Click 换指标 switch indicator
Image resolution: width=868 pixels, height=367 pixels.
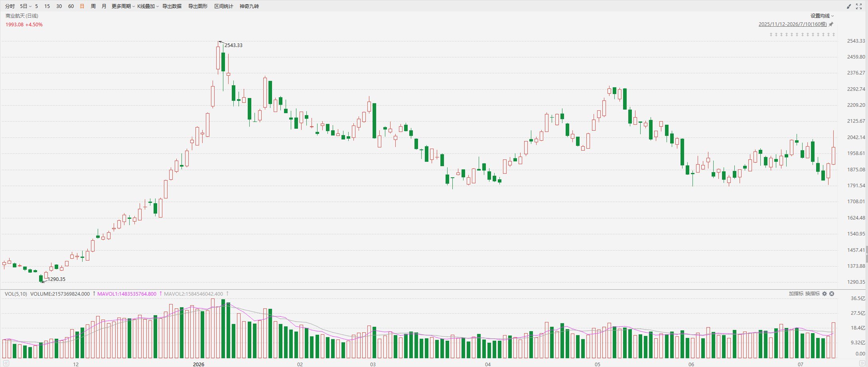(x=812, y=294)
